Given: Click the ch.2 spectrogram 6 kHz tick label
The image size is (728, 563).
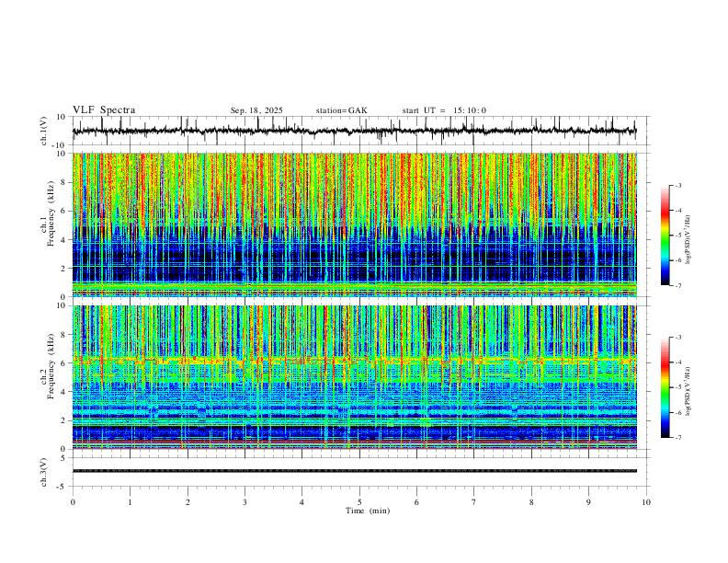Looking at the screenshot, I should click(x=63, y=363).
